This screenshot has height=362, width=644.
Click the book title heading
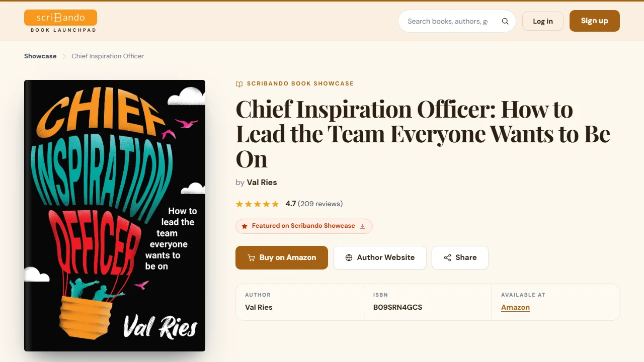(x=423, y=134)
